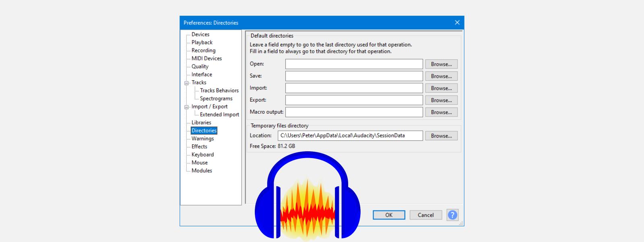
Task: Browse for the Import directory
Action: pyautogui.click(x=442, y=88)
